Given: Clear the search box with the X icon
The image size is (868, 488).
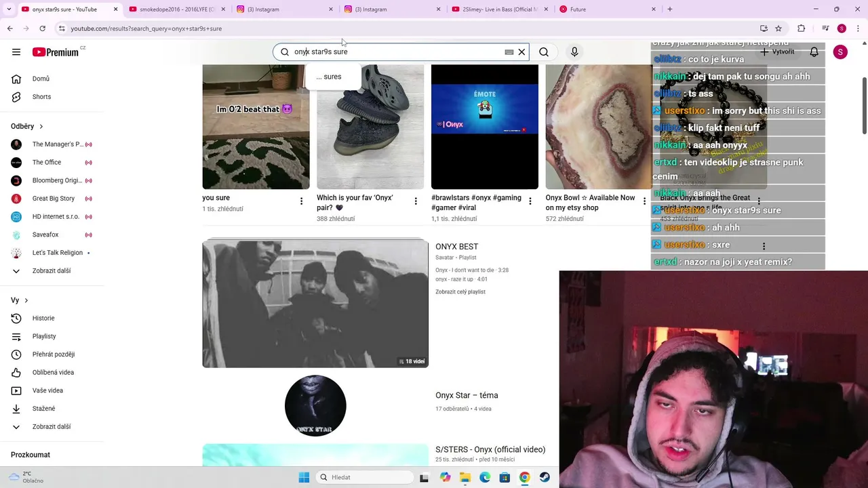Looking at the screenshot, I should [x=521, y=52].
